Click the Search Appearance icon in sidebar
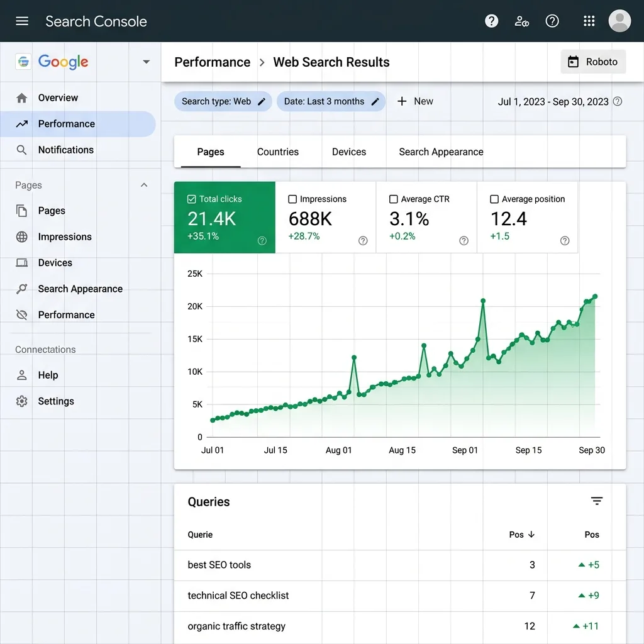Viewport: 644px width, 644px height. coord(22,289)
